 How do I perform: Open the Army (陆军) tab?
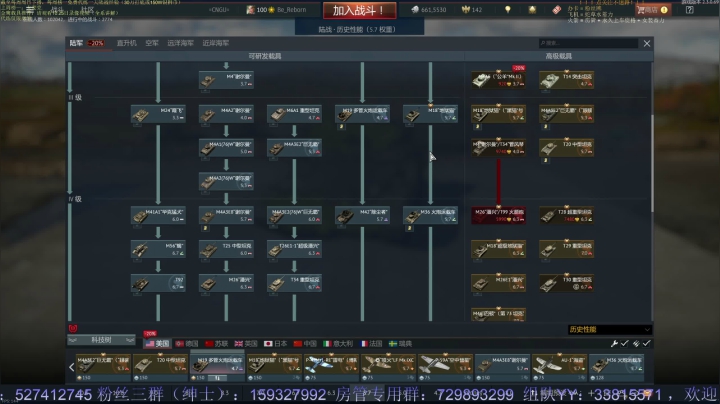77,43
